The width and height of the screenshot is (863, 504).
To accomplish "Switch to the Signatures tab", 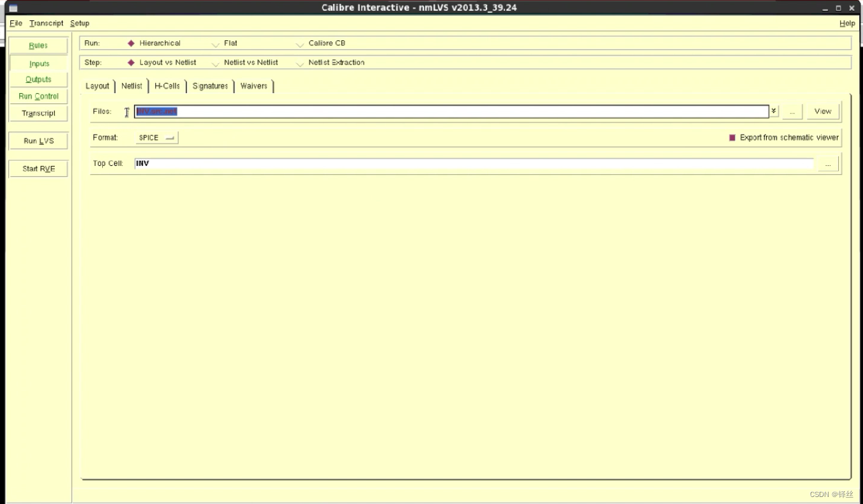I will pyautogui.click(x=211, y=86).
